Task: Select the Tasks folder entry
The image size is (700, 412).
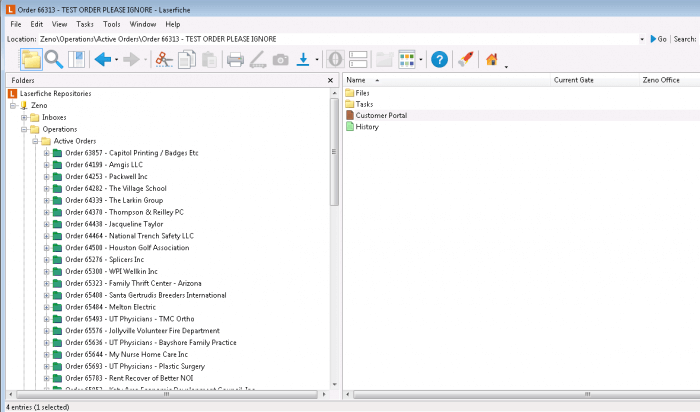Action: (x=364, y=104)
